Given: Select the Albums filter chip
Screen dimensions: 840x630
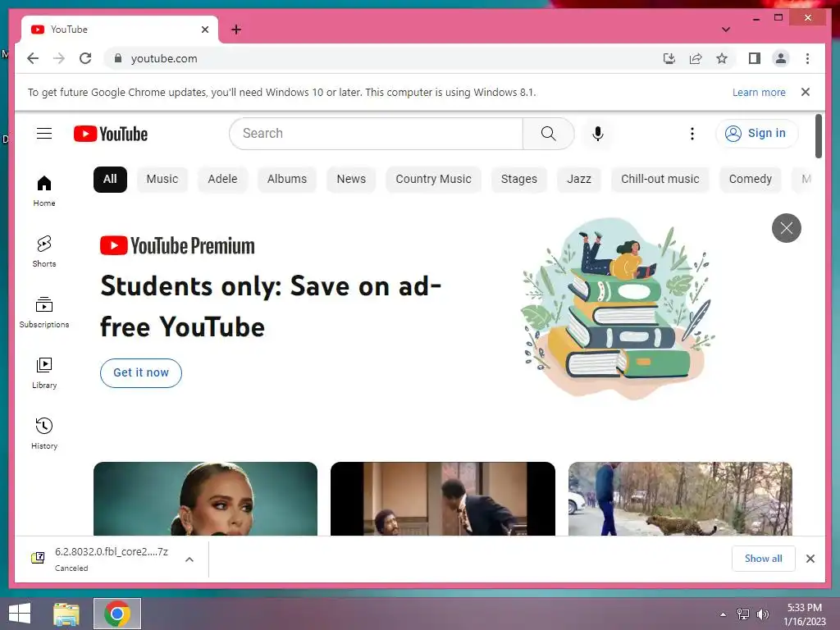Looking at the screenshot, I should click(x=287, y=179).
